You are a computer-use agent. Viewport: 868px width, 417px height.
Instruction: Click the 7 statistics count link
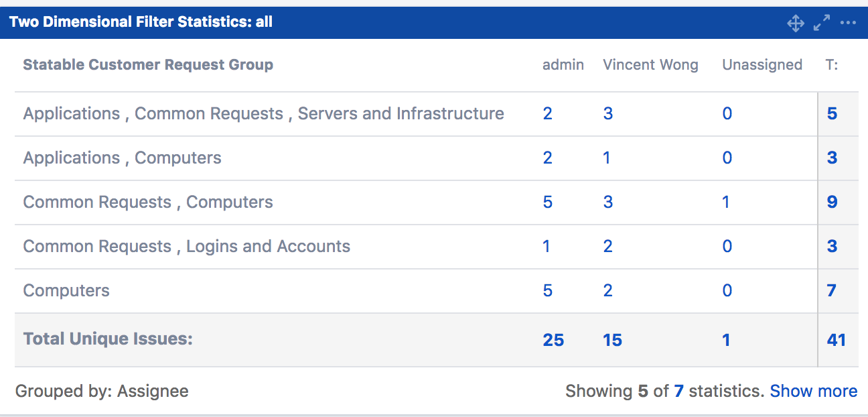click(x=678, y=391)
